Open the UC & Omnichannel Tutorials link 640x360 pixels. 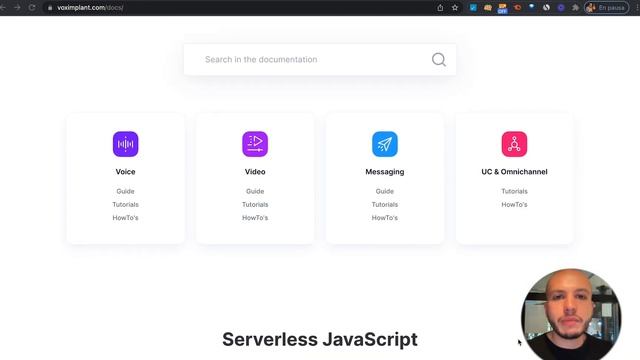514,191
